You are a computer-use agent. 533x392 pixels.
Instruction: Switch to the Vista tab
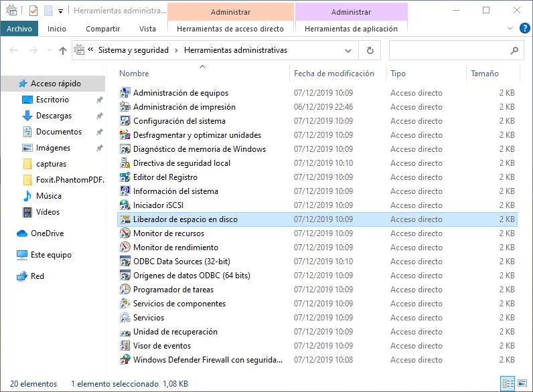pyautogui.click(x=147, y=29)
